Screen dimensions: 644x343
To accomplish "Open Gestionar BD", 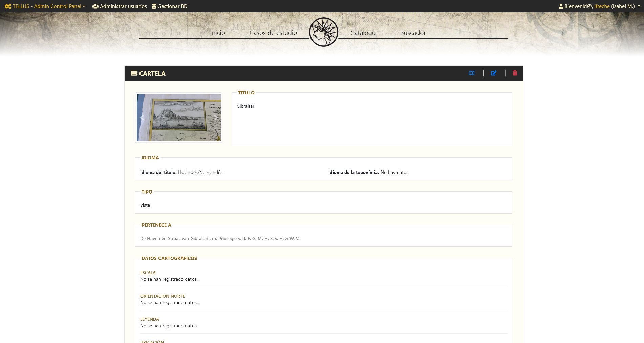I will point(173,6).
